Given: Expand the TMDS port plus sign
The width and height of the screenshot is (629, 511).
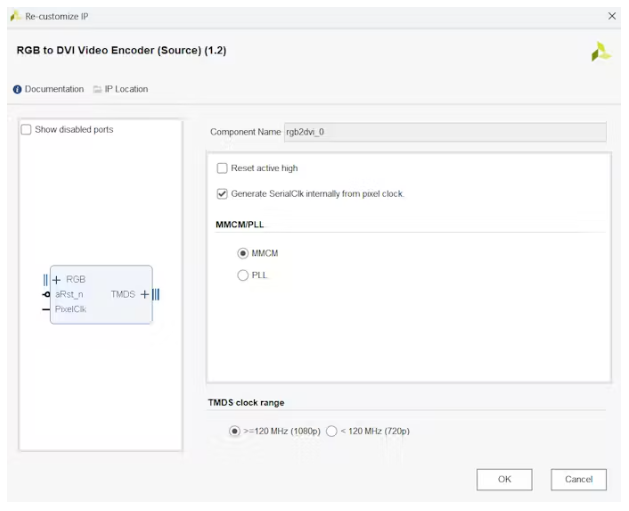Looking at the screenshot, I should coord(145,294).
